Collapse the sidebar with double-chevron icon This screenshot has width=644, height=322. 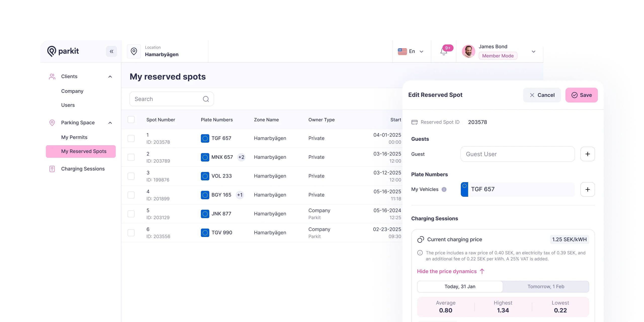(111, 52)
